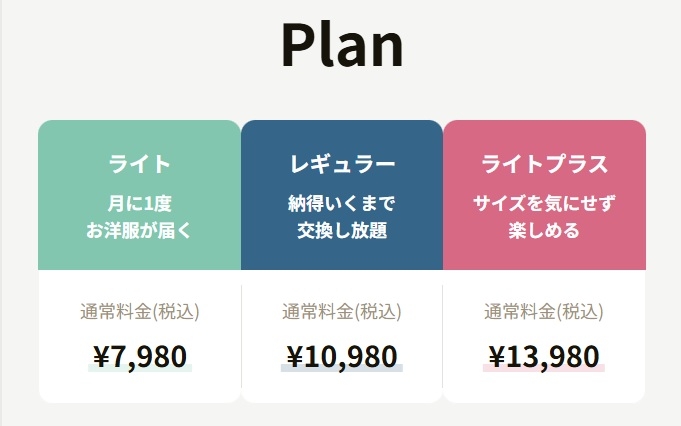
Task: Click the 交換し放題 text line
Action: 342,231
